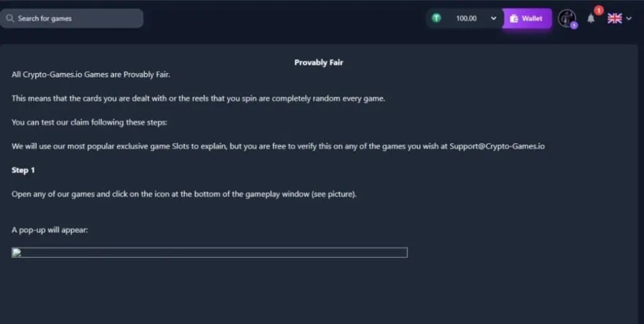Click the 'All Crypto-Games.io Games are Provably Fair' line
The image size is (644, 324).
tap(91, 74)
